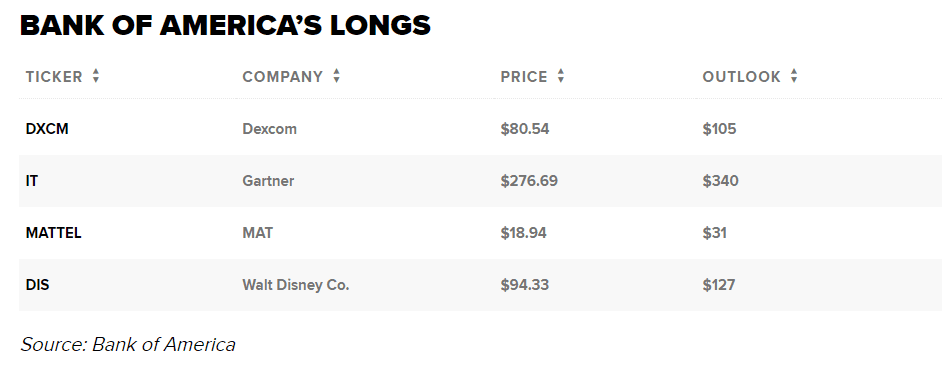Click the sort arrows next to Price

click(561, 76)
